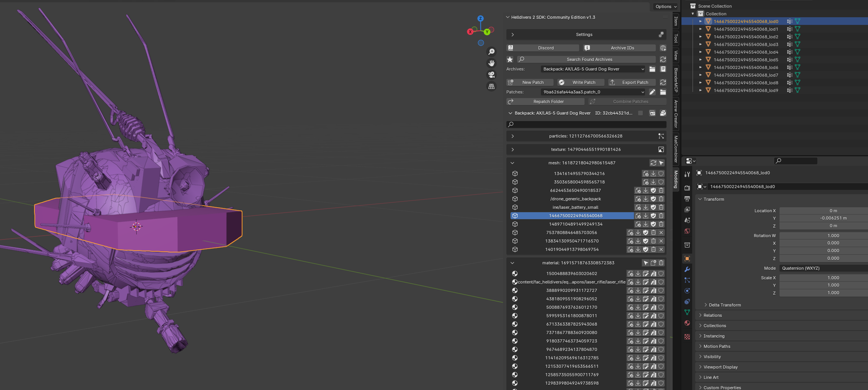
Task: Toggle the shield save flag for mesh 14897104891499249134
Action: point(653,224)
